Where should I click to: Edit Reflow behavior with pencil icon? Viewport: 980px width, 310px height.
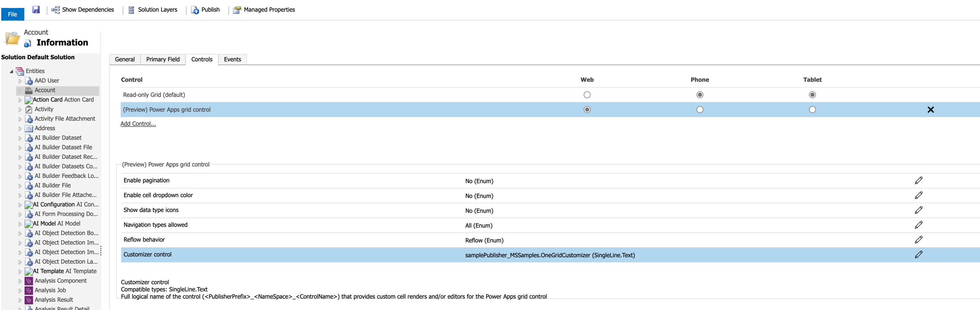click(x=919, y=240)
